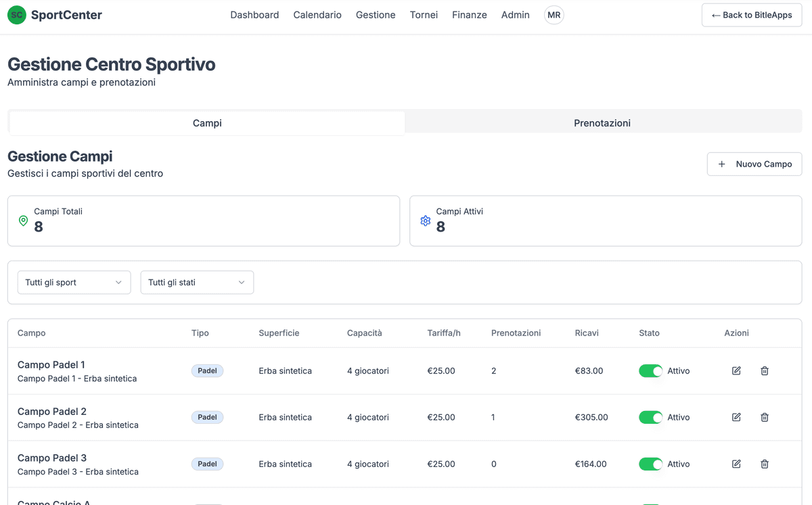Click the subtitle Amministra campi e prenotazioni
Image resolution: width=812 pixels, height=505 pixels.
point(81,83)
